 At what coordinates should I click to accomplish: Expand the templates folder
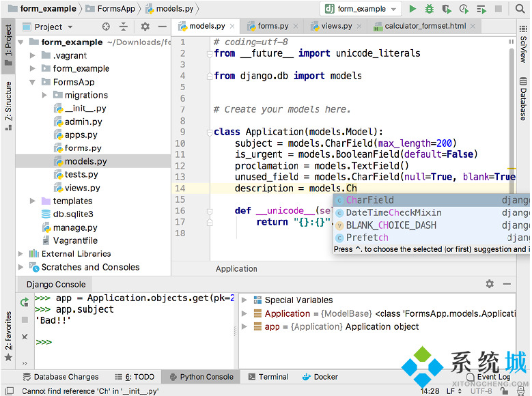point(33,201)
